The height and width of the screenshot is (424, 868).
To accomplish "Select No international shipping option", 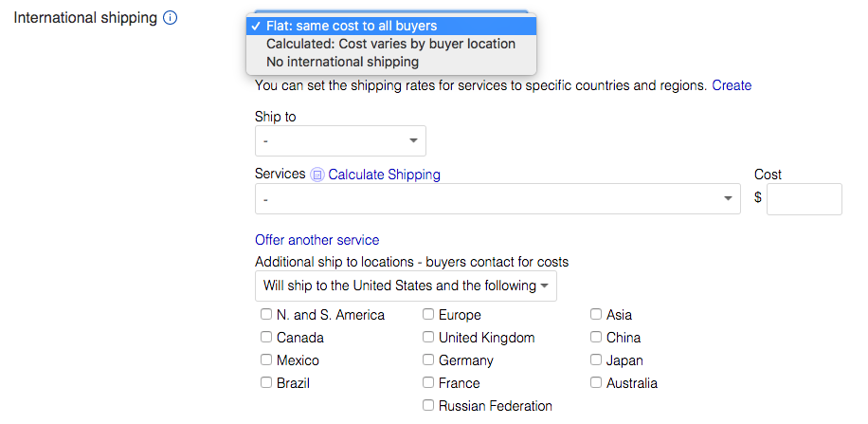I will 391,62.
